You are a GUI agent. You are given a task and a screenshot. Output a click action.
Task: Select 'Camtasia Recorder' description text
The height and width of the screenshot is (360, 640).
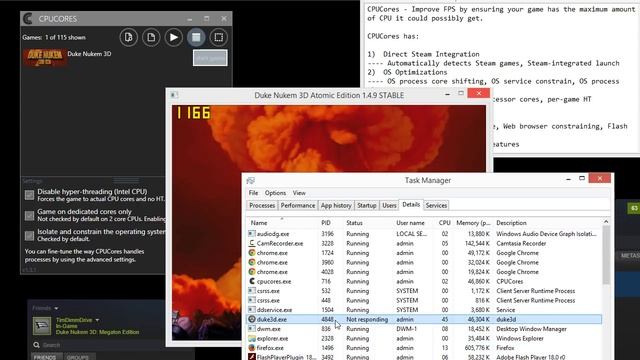(521, 244)
